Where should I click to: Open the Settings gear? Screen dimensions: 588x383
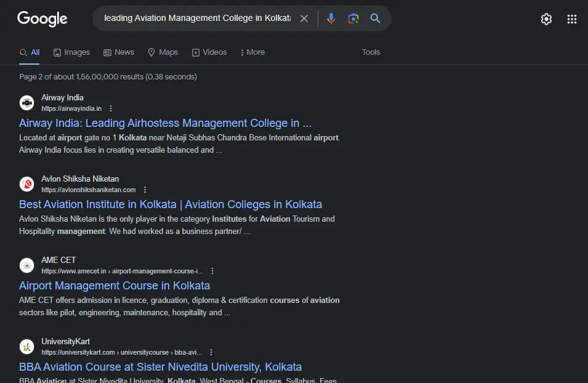pos(546,19)
